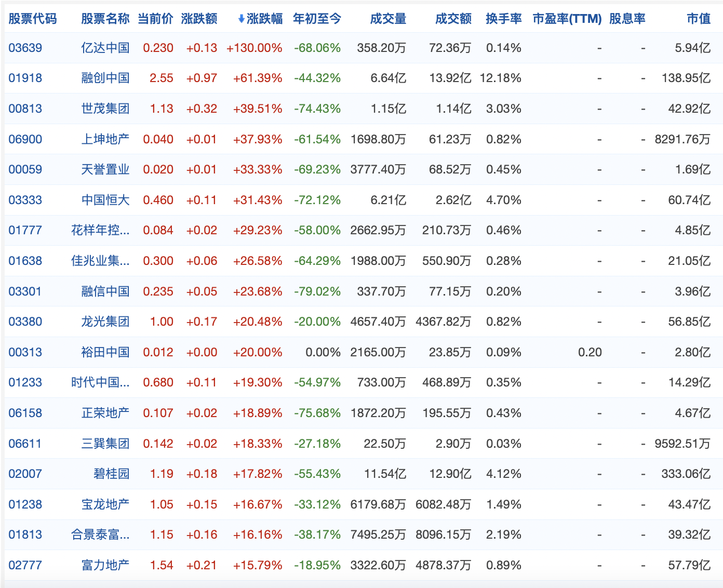Click stock code 01233

tap(25, 382)
